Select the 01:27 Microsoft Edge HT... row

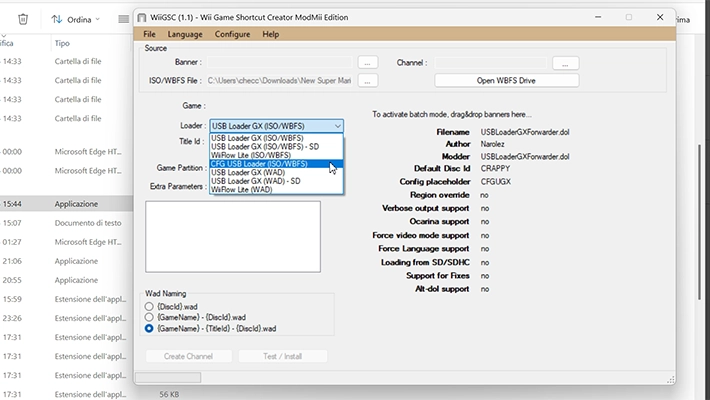click(67, 242)
